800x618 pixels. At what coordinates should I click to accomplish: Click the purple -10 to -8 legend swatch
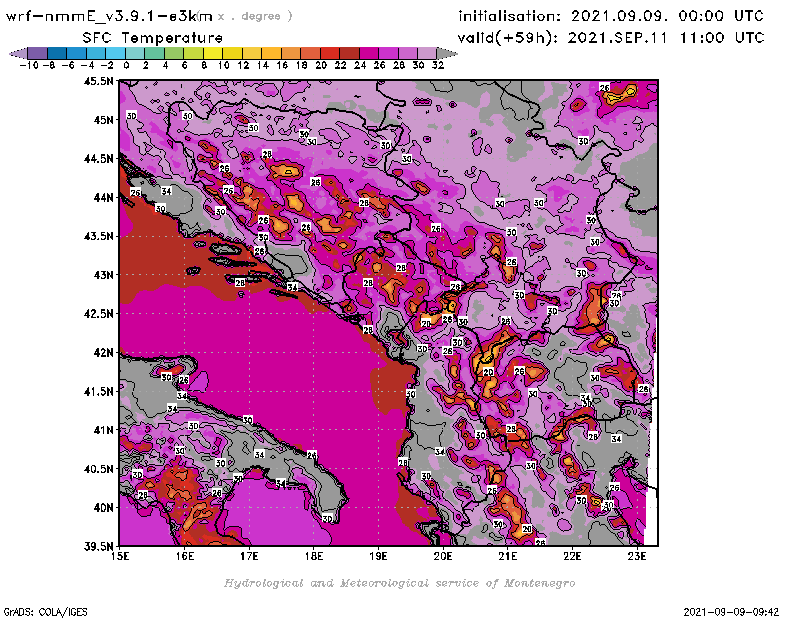37,53
